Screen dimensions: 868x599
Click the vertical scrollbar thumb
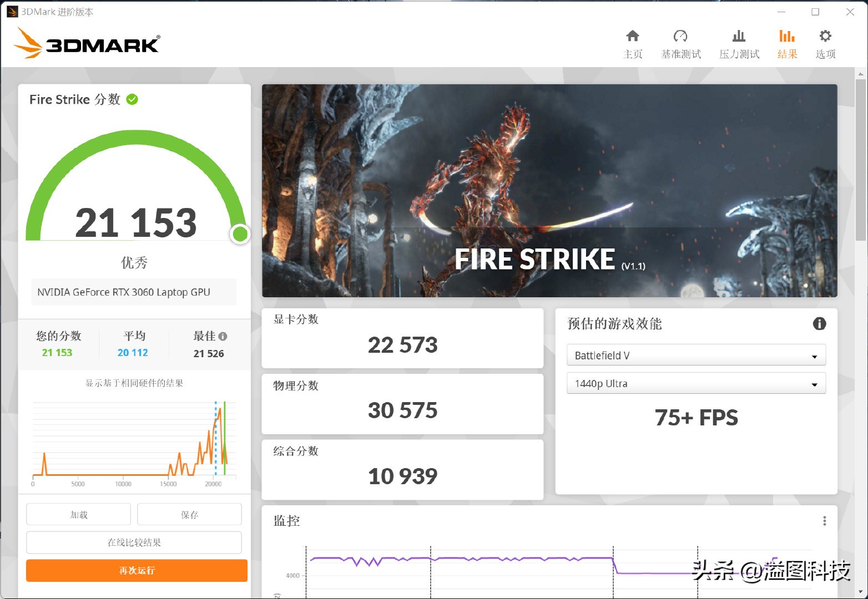point(861,160)
